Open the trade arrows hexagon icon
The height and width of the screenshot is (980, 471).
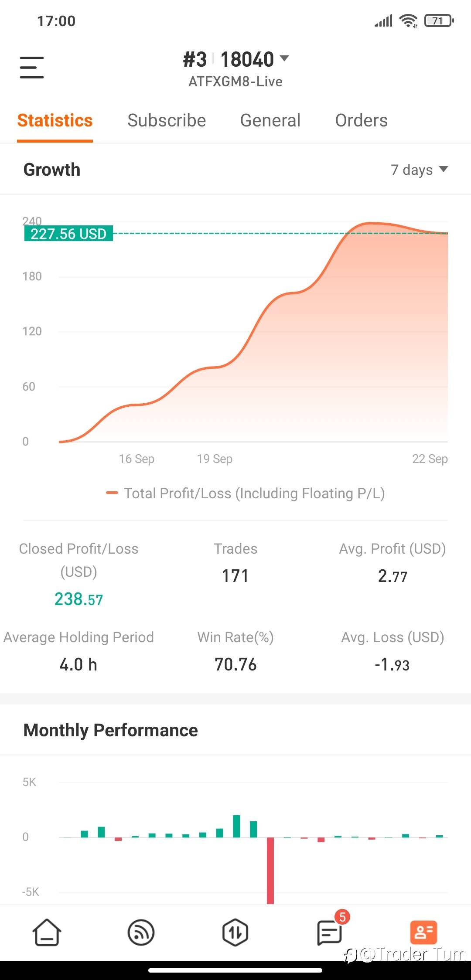[235, 932]
